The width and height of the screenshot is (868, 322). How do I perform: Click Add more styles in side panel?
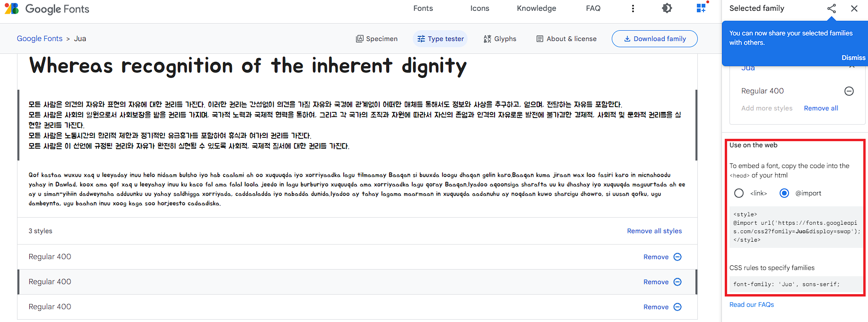(767, 108)
